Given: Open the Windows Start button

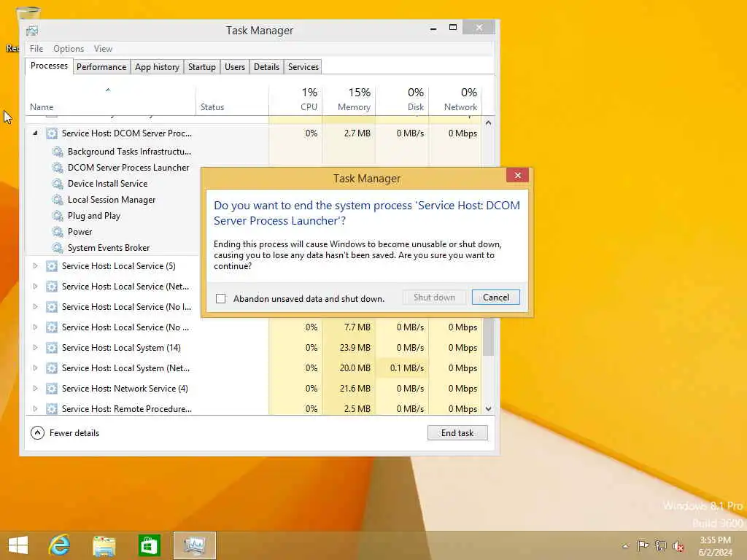Looking at the screenshot, I should click(18, 545).
